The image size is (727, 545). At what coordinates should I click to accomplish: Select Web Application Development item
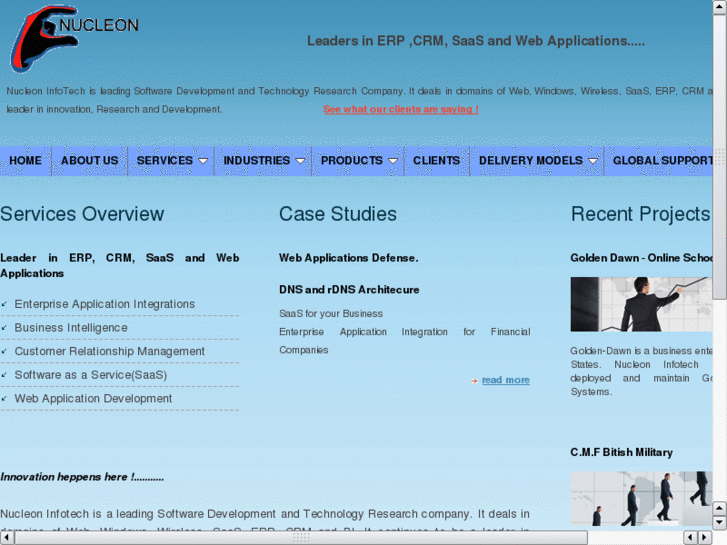click(93, 398)
